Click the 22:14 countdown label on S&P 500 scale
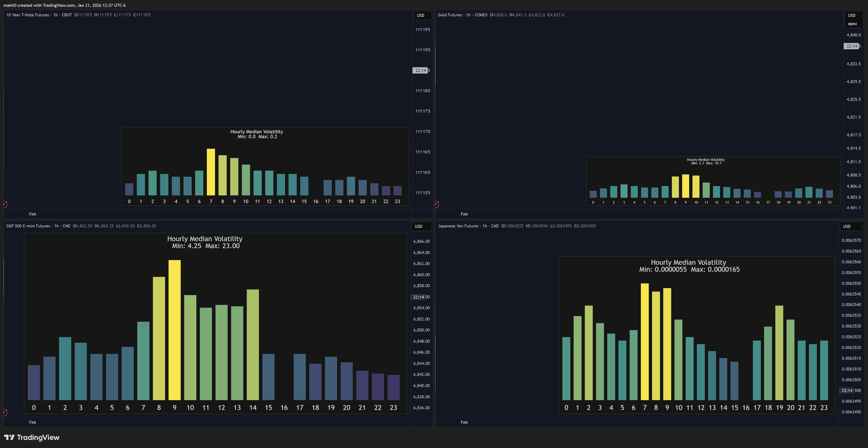 click(x=419, y=297)
